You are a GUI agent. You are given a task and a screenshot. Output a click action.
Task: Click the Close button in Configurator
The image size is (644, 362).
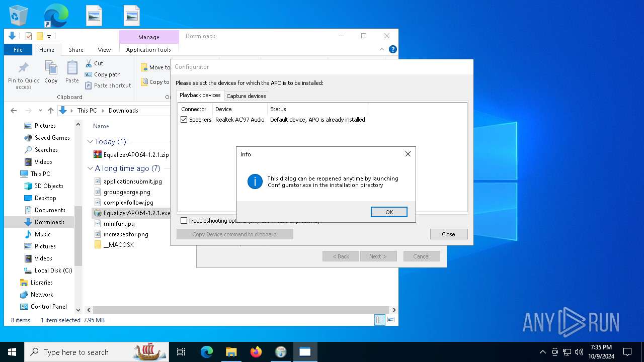coord(448,234)
